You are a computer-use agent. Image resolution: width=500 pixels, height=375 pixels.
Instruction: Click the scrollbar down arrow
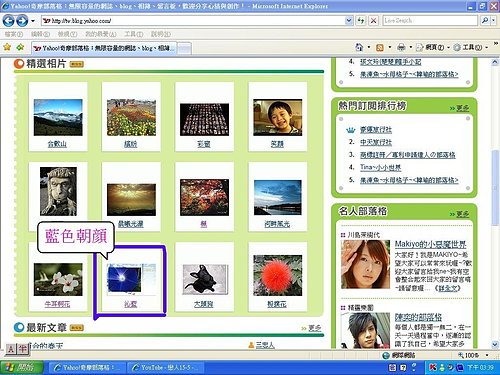495,344
